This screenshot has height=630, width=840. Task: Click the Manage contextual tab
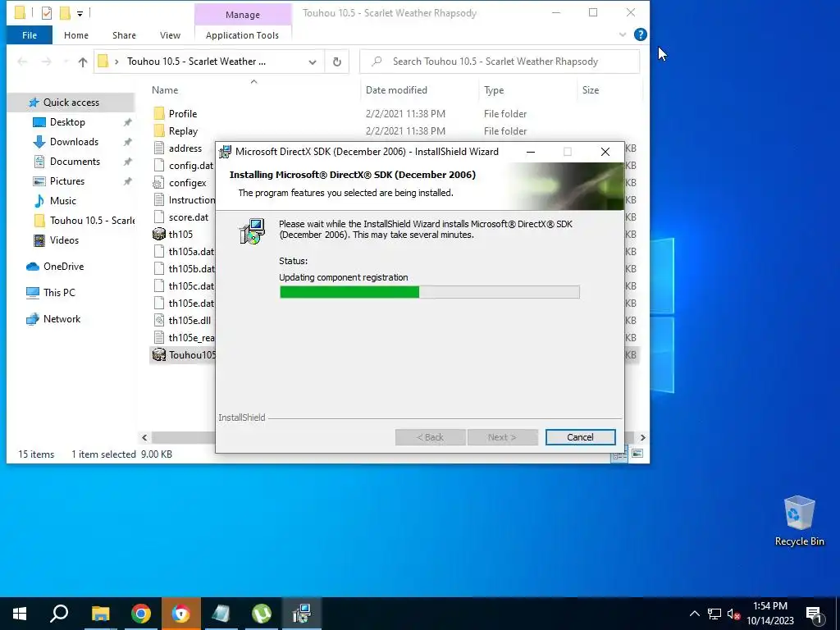tap(243, 15)
